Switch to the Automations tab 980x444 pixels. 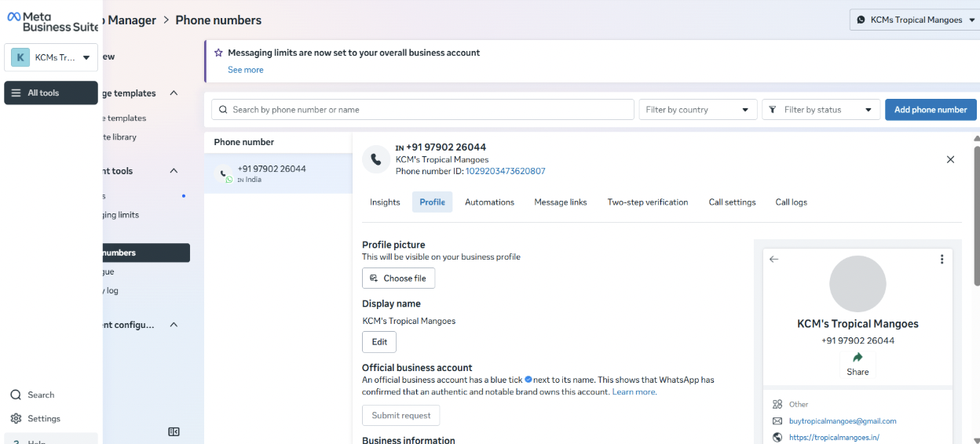(x=489, y=202)
